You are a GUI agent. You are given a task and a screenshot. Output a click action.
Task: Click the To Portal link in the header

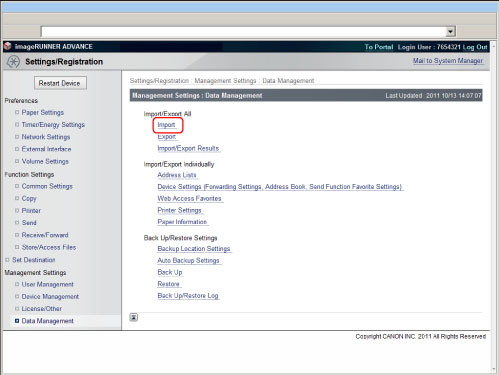point(379,47)
